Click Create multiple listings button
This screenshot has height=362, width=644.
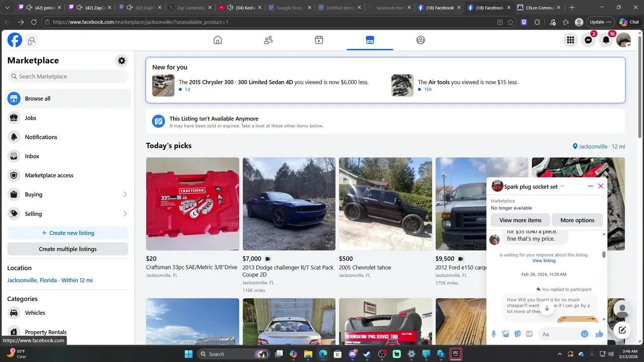67,249
